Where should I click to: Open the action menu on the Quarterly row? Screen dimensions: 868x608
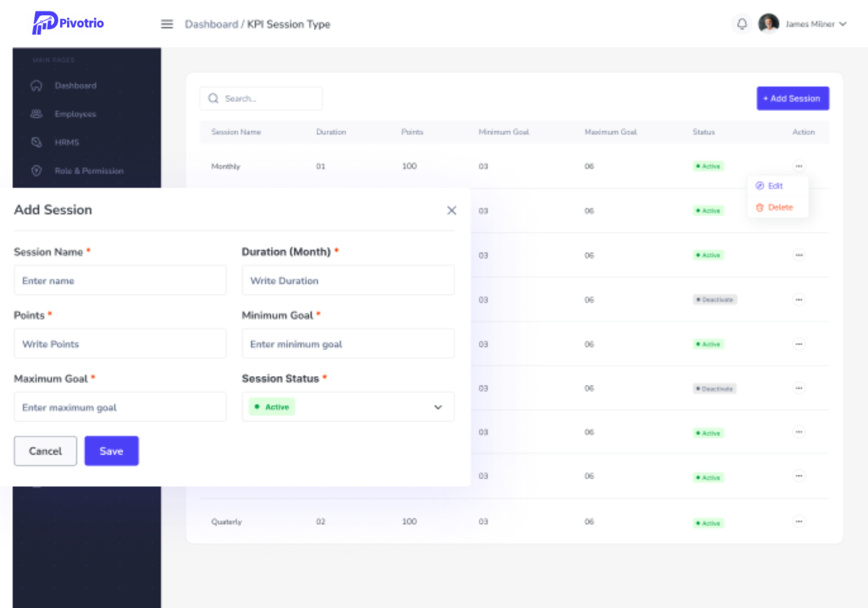[x=799, y=521]
